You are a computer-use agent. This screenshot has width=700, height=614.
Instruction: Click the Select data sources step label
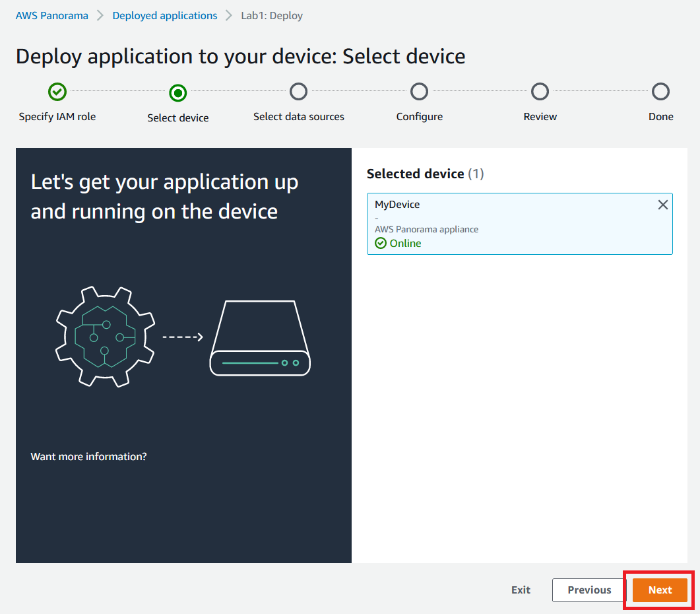coord(299,117)
